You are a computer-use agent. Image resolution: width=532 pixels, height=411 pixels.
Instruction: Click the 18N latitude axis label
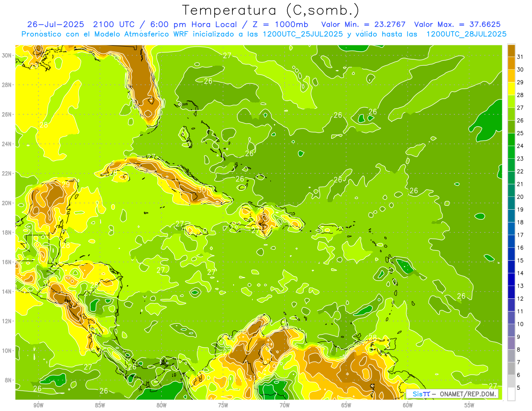pyautogui.click(x=8, y=232)
